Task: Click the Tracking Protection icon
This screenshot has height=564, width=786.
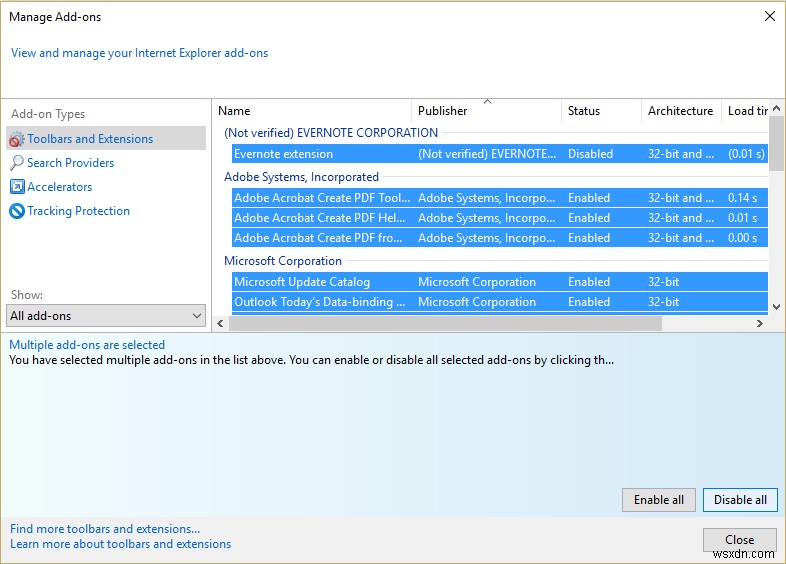Action: [x=17, y=211]
